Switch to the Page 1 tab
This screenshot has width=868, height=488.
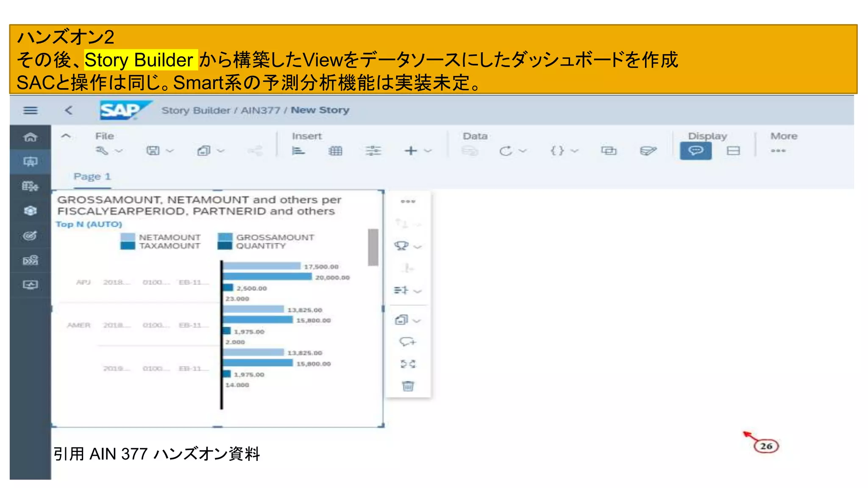pos(92,177)
